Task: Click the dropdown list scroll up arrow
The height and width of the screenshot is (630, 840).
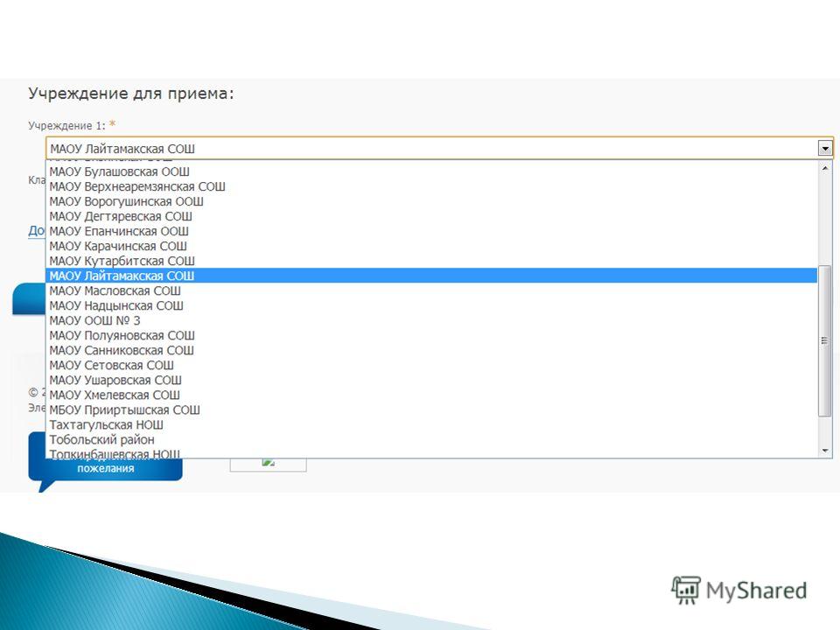Action: pos(825,168)
